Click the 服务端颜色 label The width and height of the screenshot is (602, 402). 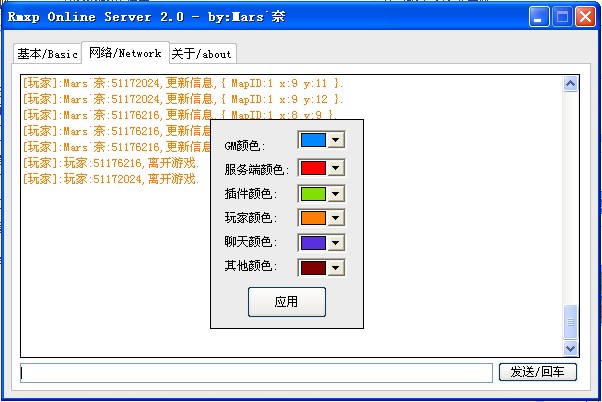[x=256, y=169]
